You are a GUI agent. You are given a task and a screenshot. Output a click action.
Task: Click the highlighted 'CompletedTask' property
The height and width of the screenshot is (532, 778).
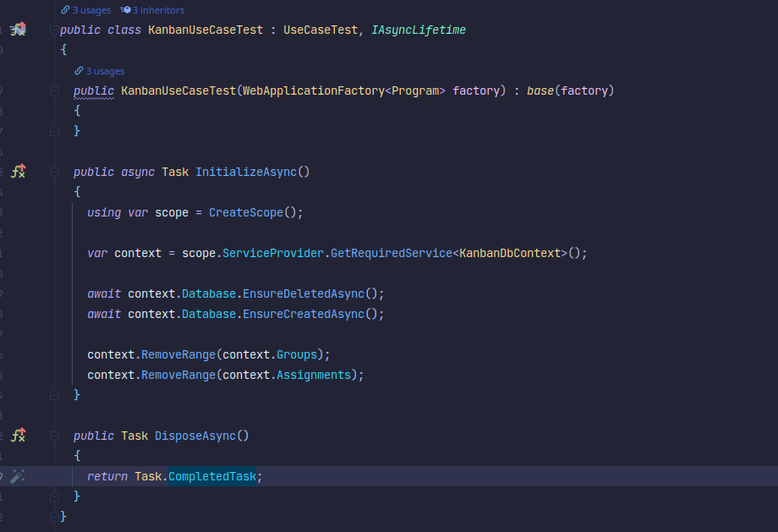(x=212, y=476)
